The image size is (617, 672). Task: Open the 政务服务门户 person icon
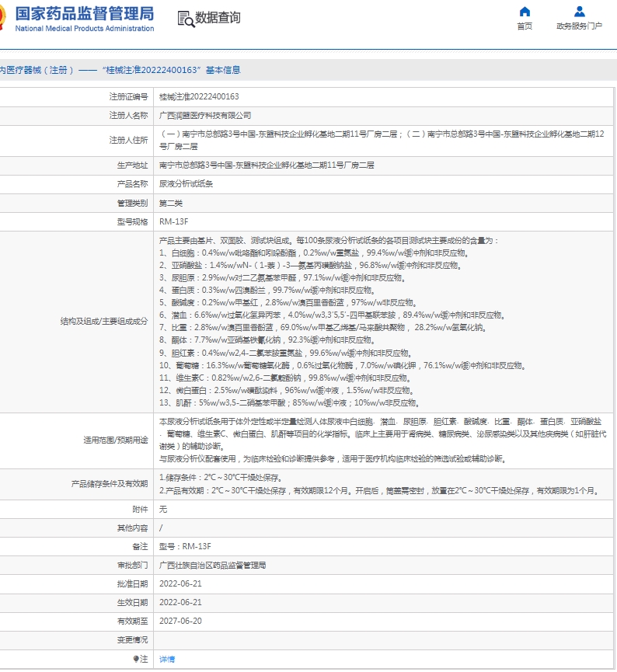(x=579, y=12)
